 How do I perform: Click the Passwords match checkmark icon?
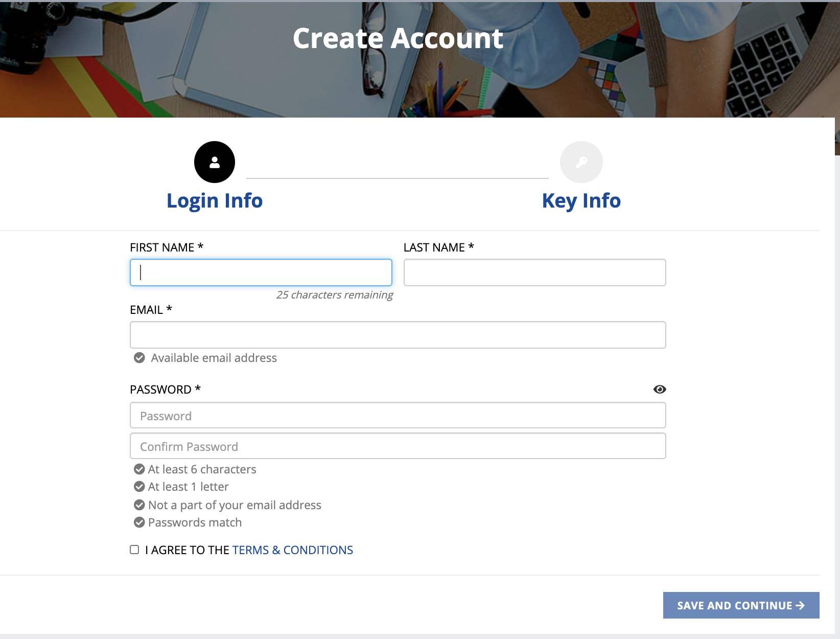139,522
